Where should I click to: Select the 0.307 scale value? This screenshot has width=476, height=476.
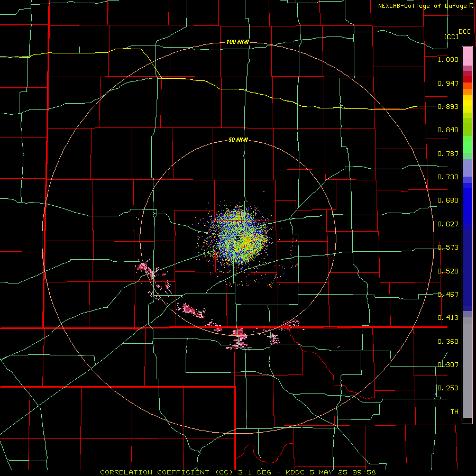pos(448,364)
